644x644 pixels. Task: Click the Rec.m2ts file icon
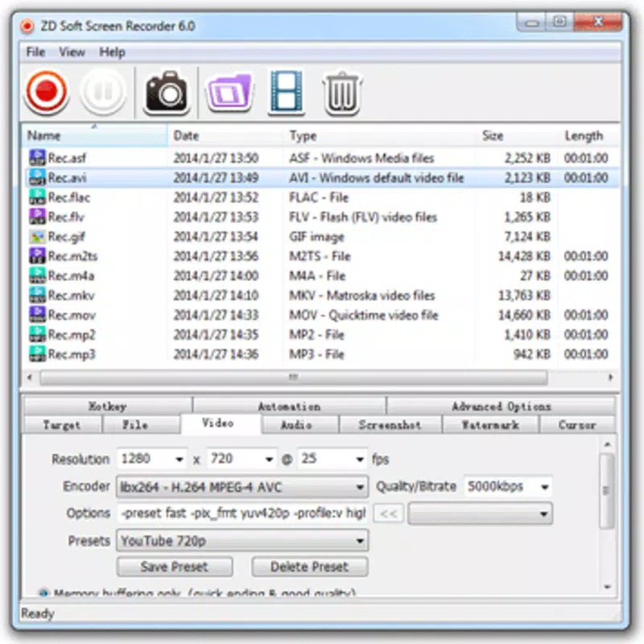(x=37, y=256)
